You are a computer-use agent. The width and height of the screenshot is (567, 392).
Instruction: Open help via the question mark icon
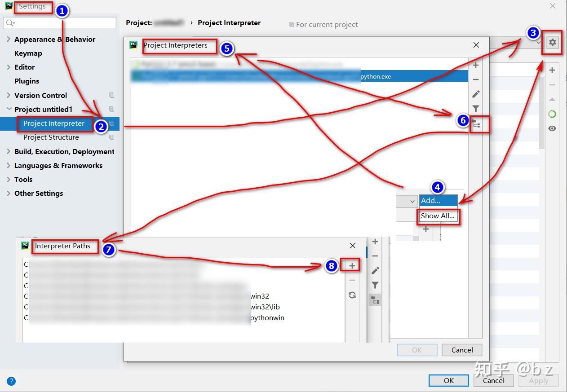point(11,381)
